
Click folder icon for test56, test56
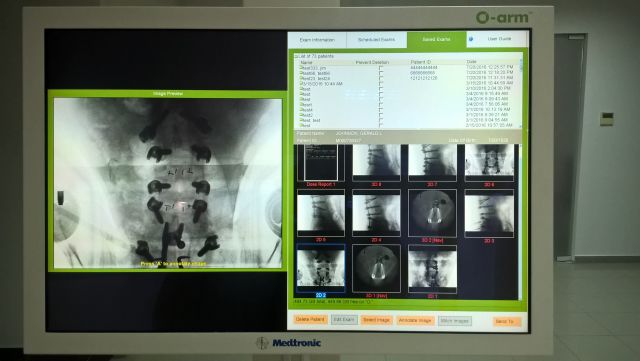[x=301, y=73]
